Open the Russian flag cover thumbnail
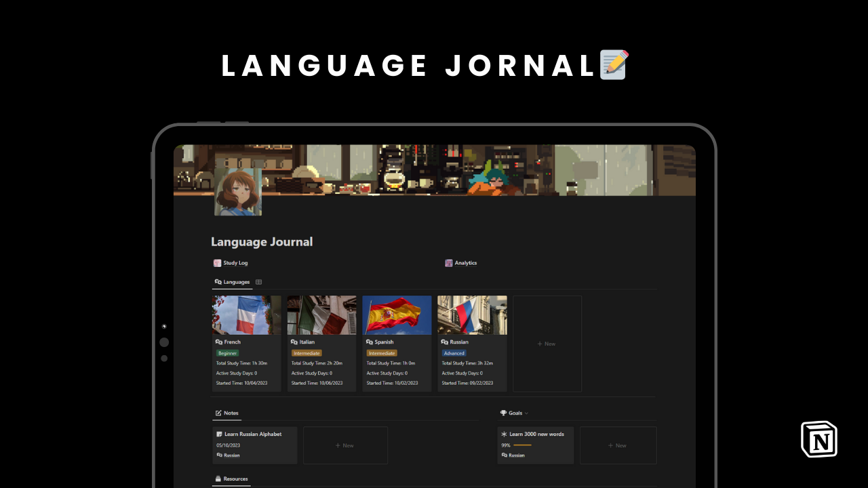 point(472,315)
